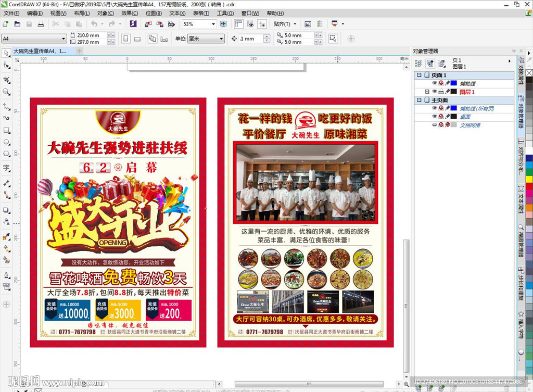Click the Import icon in standard toolbar
The width and height of the screenshot is (533, 392).
tap(148, 24)
